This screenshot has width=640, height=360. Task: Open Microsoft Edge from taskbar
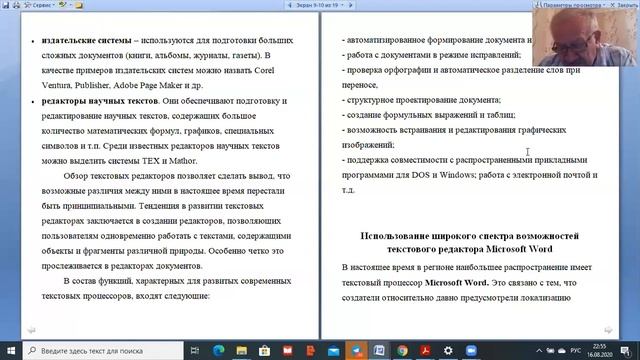click(x=218, y=351)
